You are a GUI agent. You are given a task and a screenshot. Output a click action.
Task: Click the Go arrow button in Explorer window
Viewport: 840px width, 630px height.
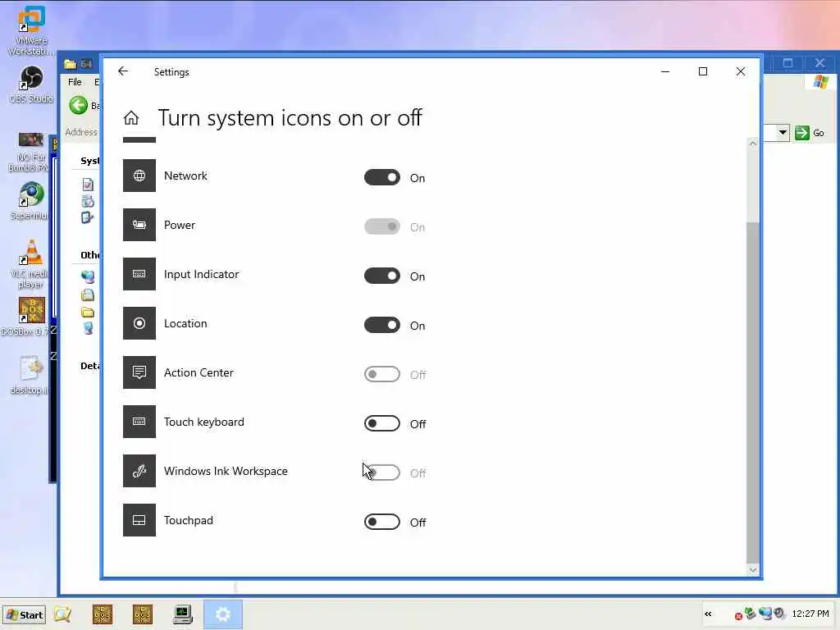click(802, 133)
